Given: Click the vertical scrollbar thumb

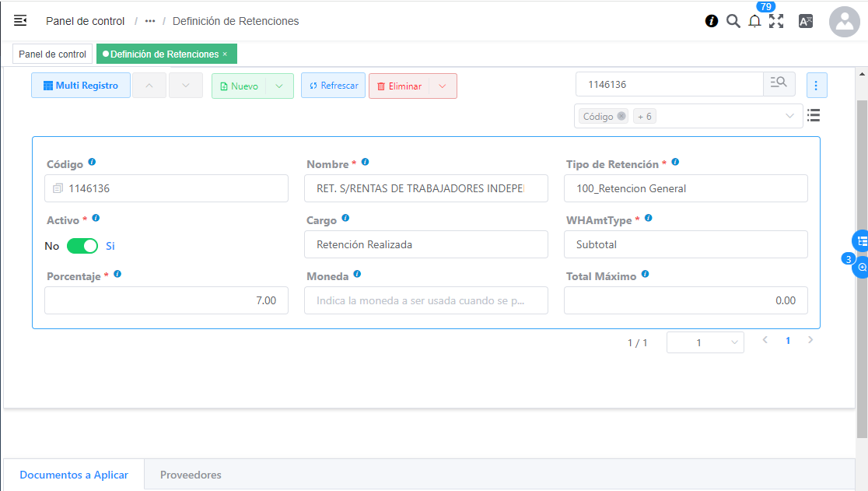Looking at the screenshot, I should click(x=862, y=268).
